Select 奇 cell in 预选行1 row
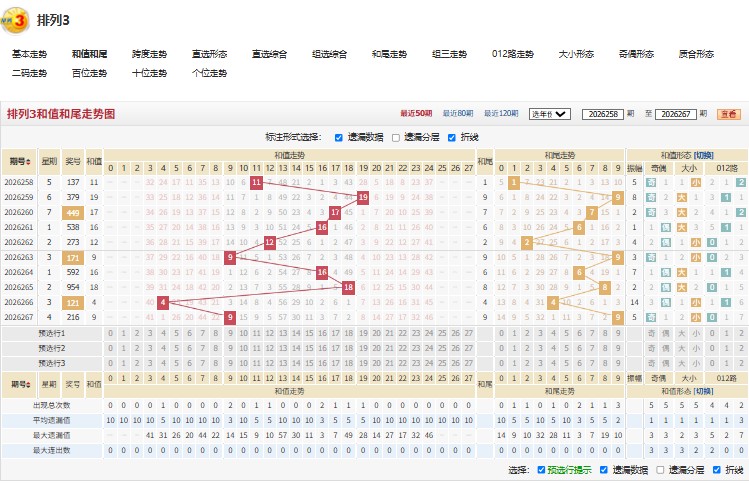Image resolution: width=749 pixels, height=483 pixels. pos(651,333)
